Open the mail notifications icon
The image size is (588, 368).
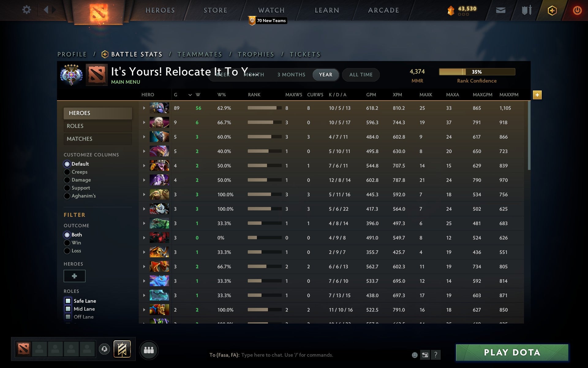(x=500, y=10)
